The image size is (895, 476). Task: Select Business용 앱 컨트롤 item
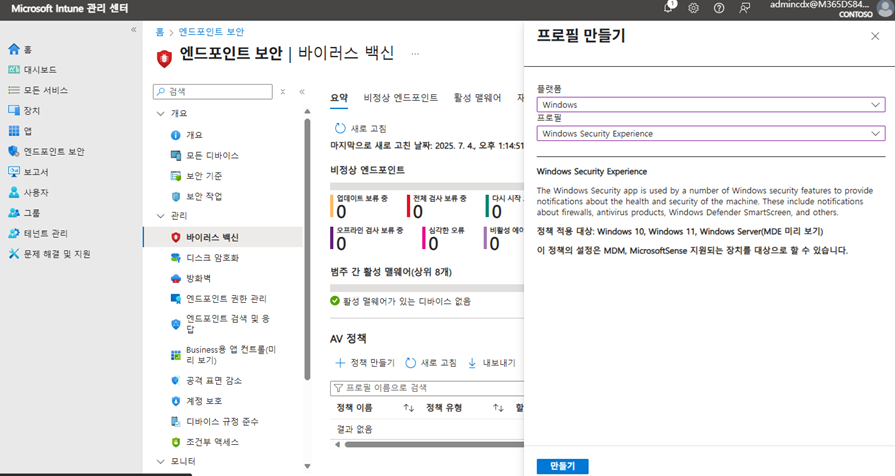point(223,355)
